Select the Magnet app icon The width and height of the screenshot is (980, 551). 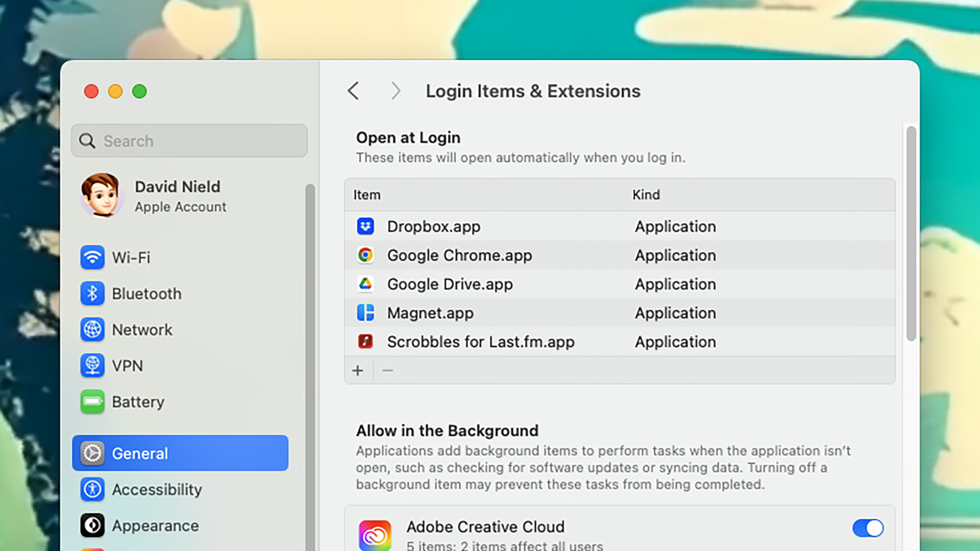click(366, 312)
